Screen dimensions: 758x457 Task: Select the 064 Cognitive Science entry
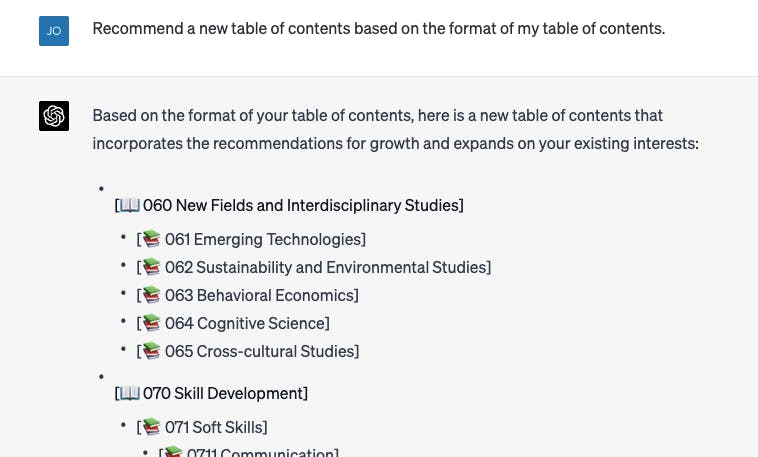click(x=233, y=324)
